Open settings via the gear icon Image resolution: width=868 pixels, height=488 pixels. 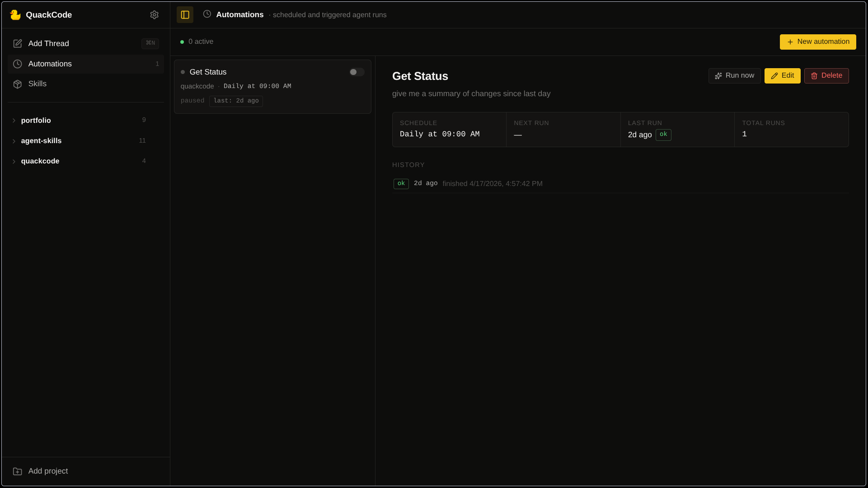coord(155,14)
